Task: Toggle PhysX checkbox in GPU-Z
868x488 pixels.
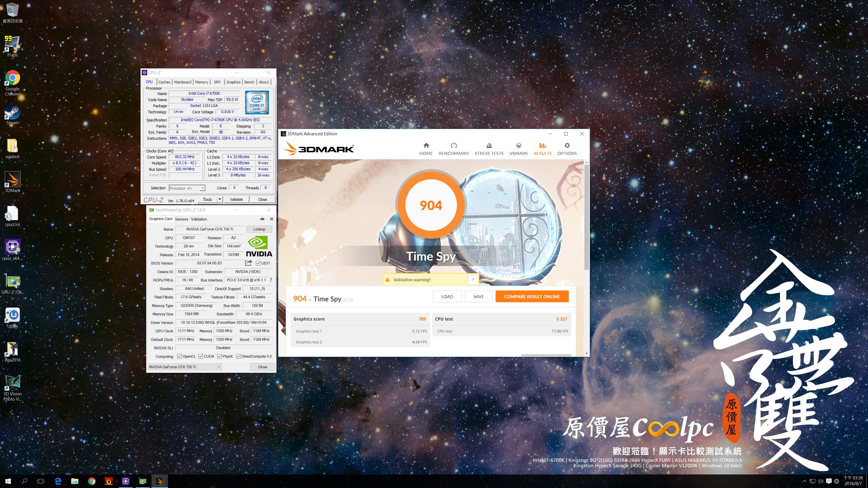Action: (220, 356)
